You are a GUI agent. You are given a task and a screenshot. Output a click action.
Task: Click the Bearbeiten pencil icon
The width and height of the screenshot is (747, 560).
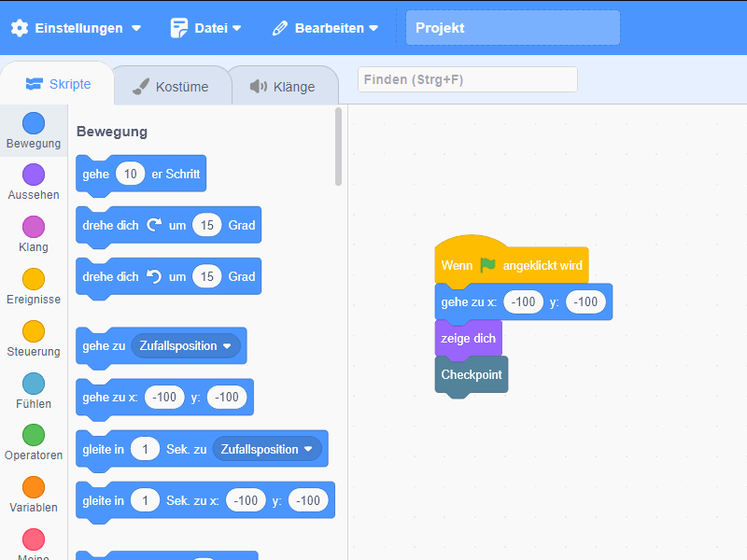point(279,28)
